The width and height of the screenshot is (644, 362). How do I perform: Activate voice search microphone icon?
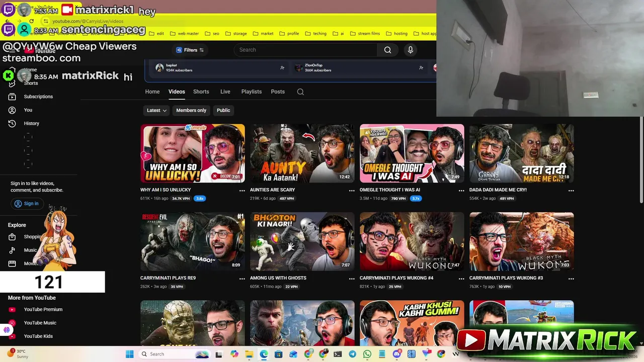click(x=411, y=50)
